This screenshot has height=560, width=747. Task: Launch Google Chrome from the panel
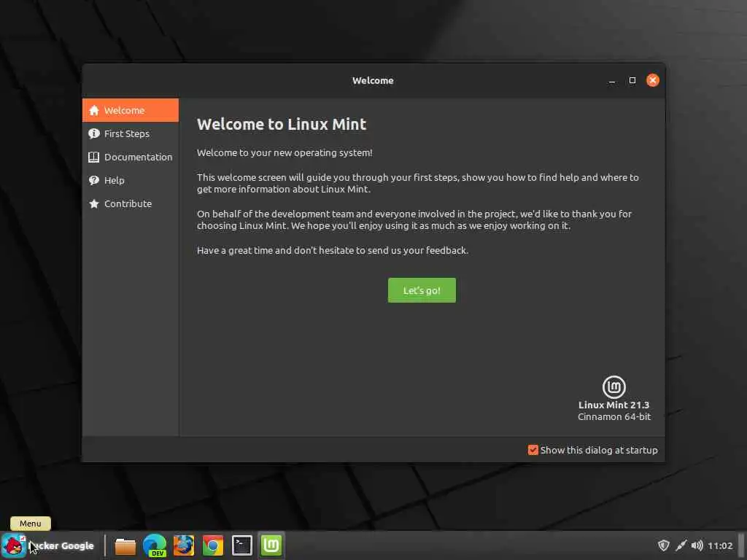tap(213, 545)
